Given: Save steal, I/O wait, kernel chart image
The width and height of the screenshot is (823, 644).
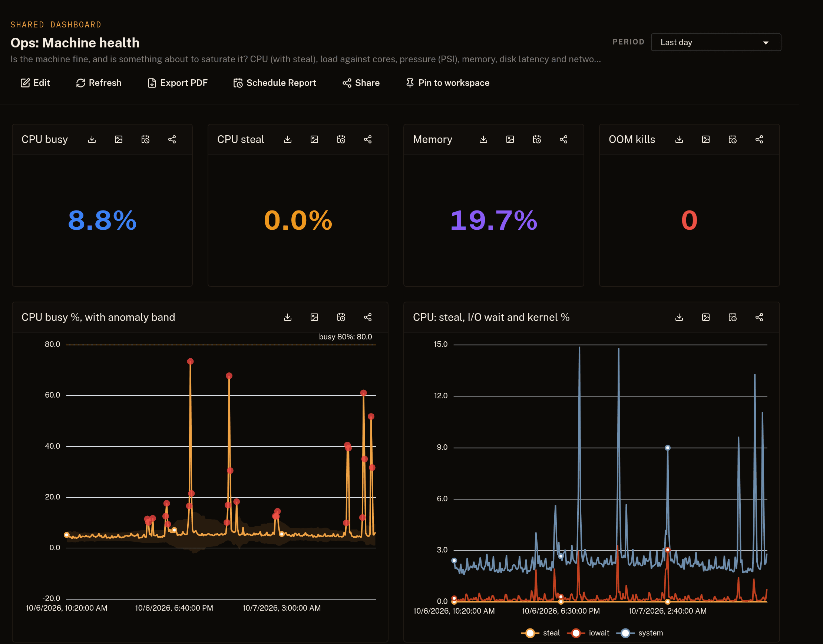Looking at the screenshot, I should coord(706,317).
